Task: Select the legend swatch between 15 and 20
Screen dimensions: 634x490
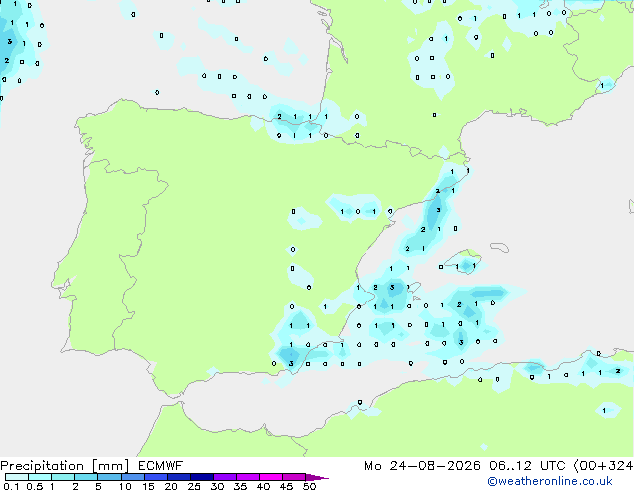Action: (156, 477)
